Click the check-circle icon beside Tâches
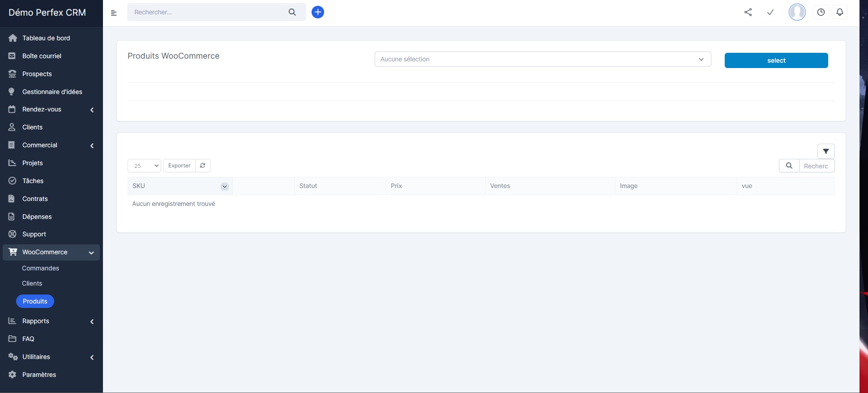The width and height of the screenshot is (868, 393). [13, 181]
